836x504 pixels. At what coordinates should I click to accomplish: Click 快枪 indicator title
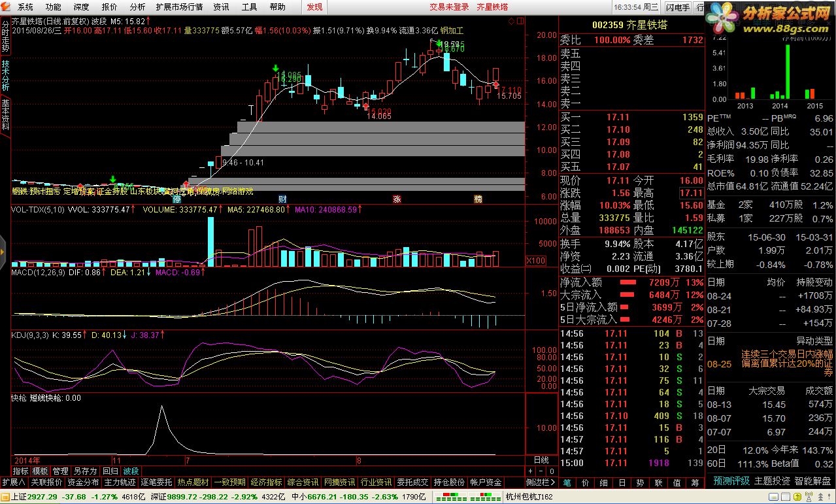tap(19, 397)
